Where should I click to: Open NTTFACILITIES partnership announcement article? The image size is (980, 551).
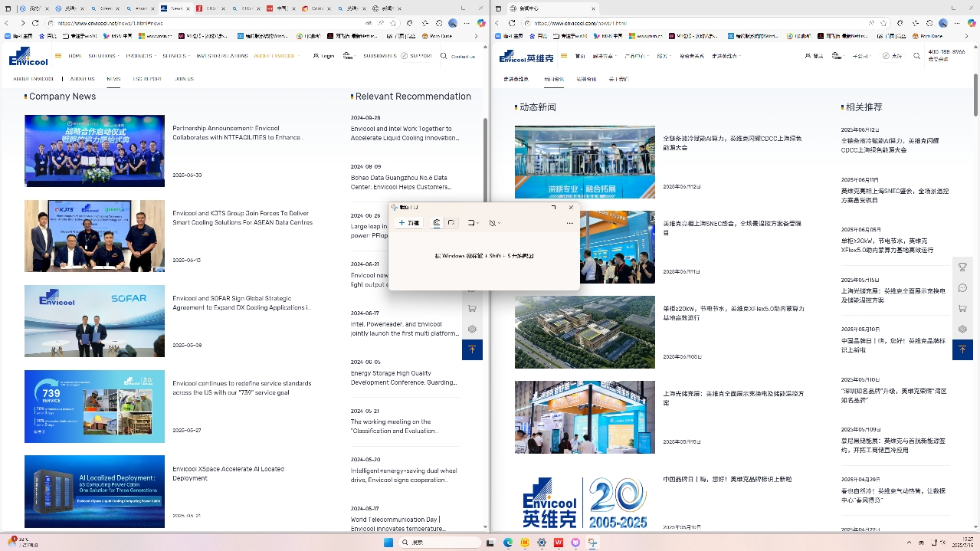point(238,133)
